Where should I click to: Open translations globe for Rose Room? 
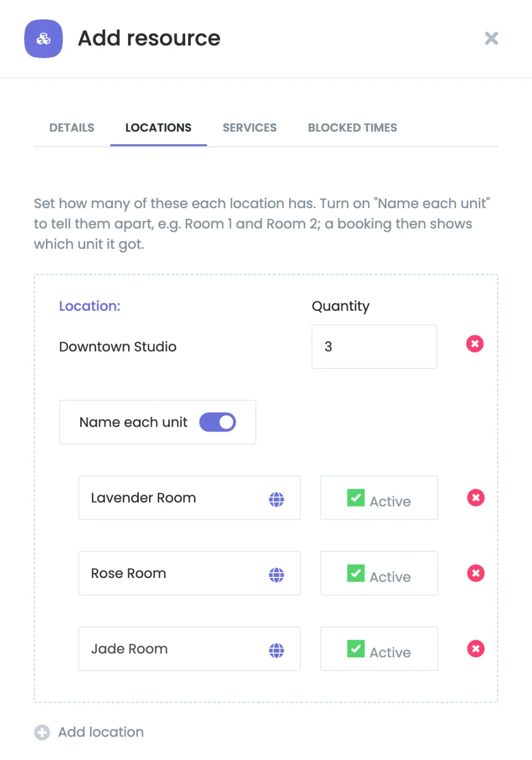277,575
